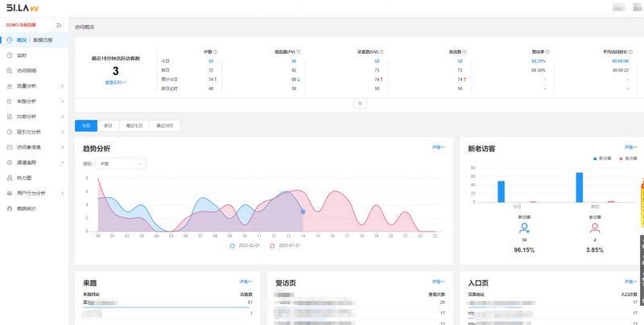The image size is (644, 325).
Task: Click the 概况 overview icon in sidebar
Action: click(10, 39)
